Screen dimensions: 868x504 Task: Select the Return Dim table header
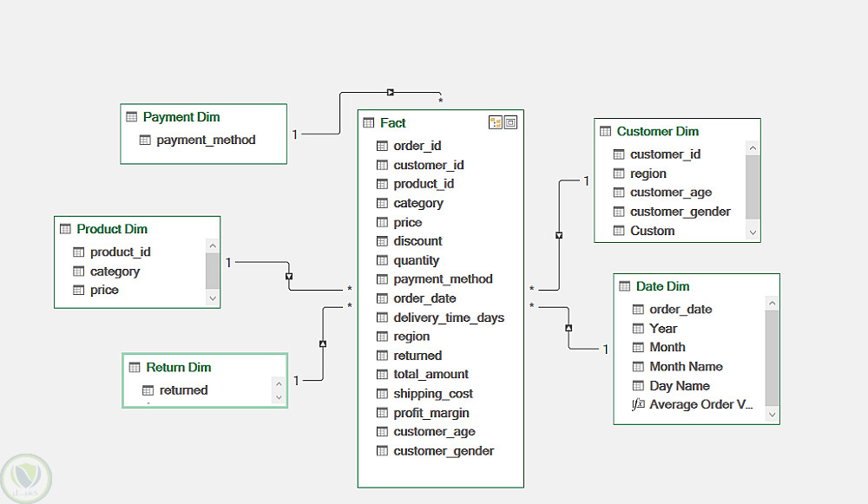coord(205,367)
